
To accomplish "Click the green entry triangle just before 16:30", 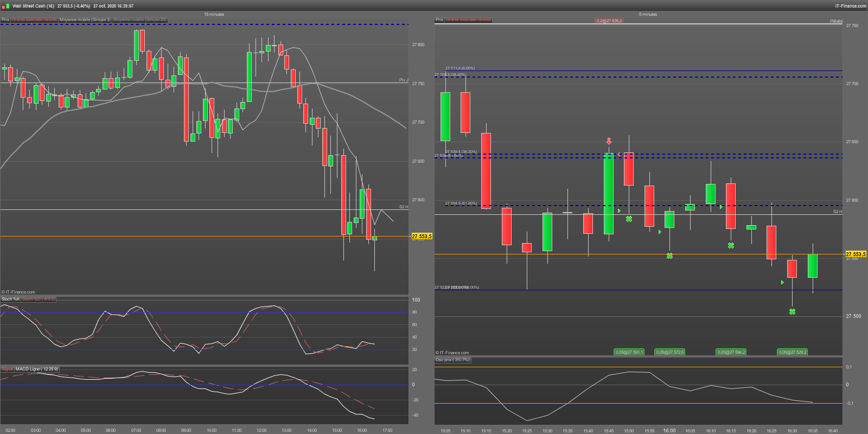I will 782,282.
